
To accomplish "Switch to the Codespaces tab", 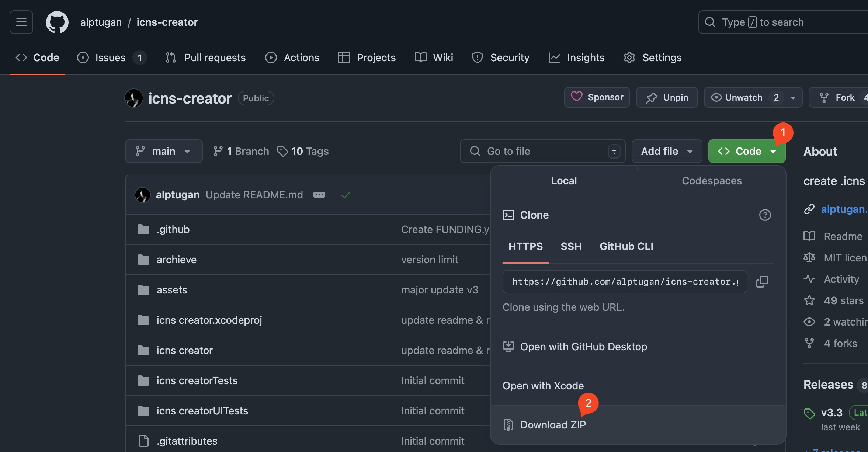I will 712,181.
